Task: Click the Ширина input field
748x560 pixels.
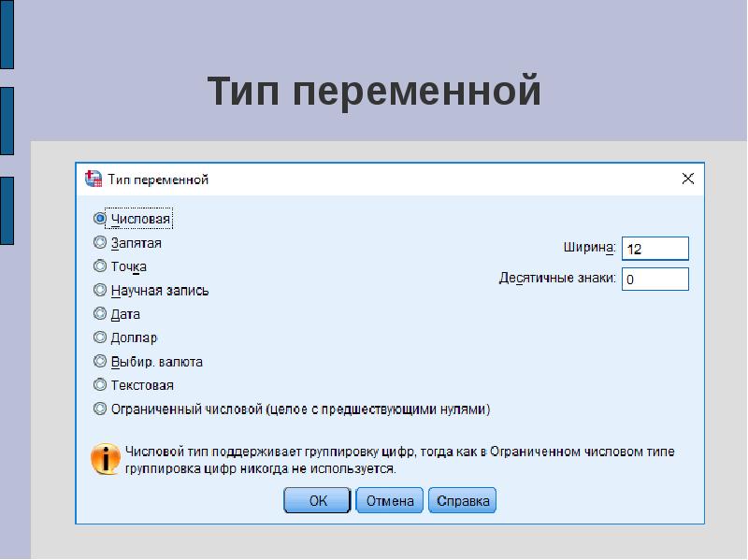Action: pyautogui.click(x=654, y=249)
